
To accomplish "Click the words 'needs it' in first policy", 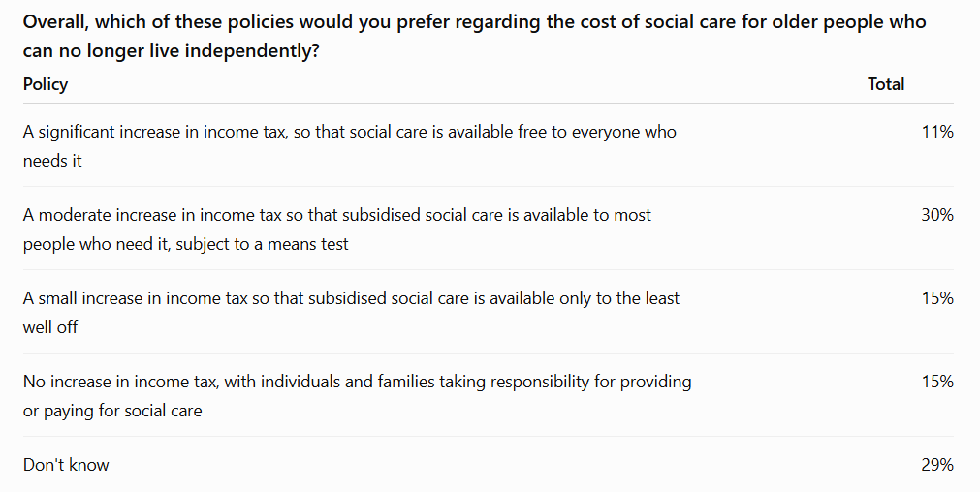I will pos(52,161).
